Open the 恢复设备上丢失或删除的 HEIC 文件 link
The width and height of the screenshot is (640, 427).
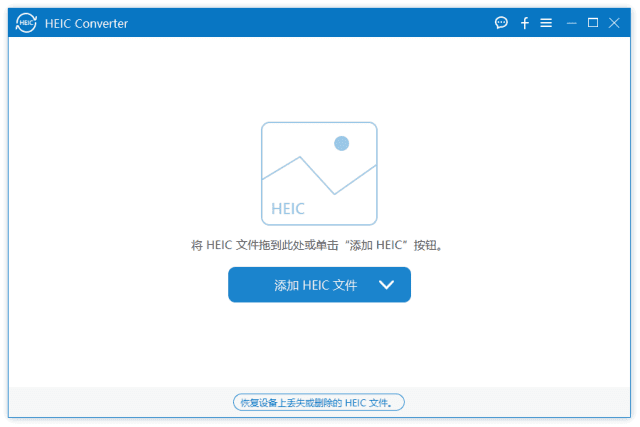pyautogui.click(x=319, y=402)
